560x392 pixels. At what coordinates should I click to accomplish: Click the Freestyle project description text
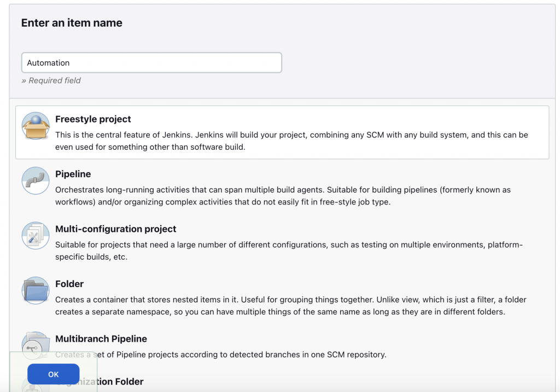(291, 141)
